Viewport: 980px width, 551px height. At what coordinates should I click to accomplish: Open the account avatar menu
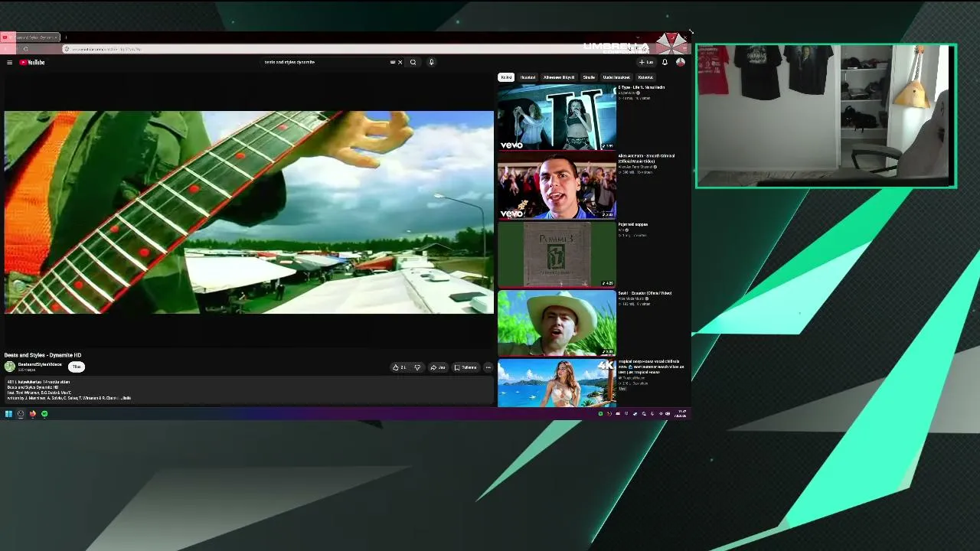[680, 62]
